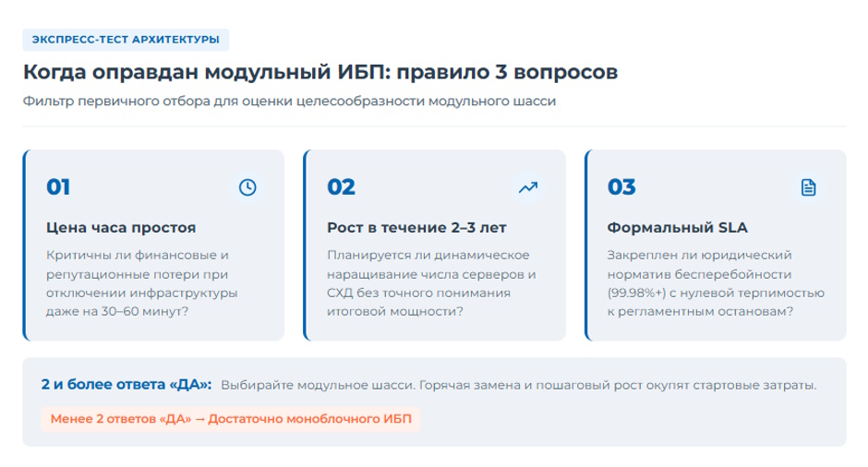Click the text «2 и более ответа «ДА»:»
The image size is (868, 467).
tap(127, 385)
